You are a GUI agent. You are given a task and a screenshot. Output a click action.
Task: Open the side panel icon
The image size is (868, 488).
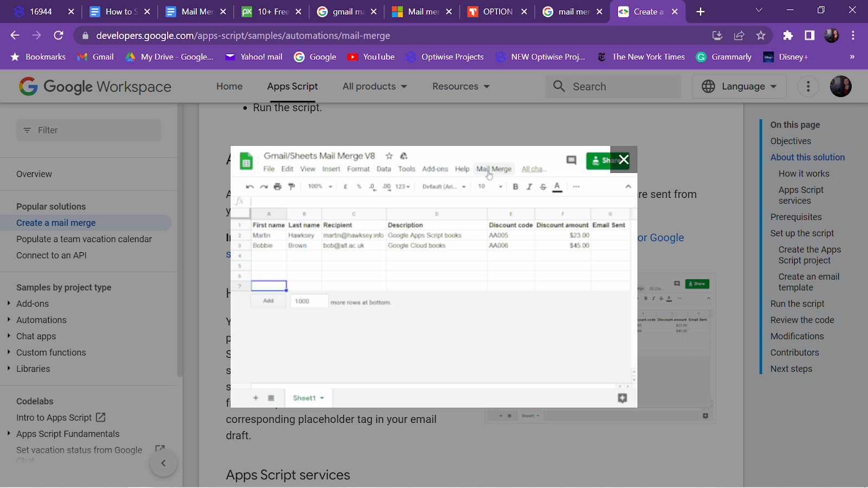pos(809,35)
